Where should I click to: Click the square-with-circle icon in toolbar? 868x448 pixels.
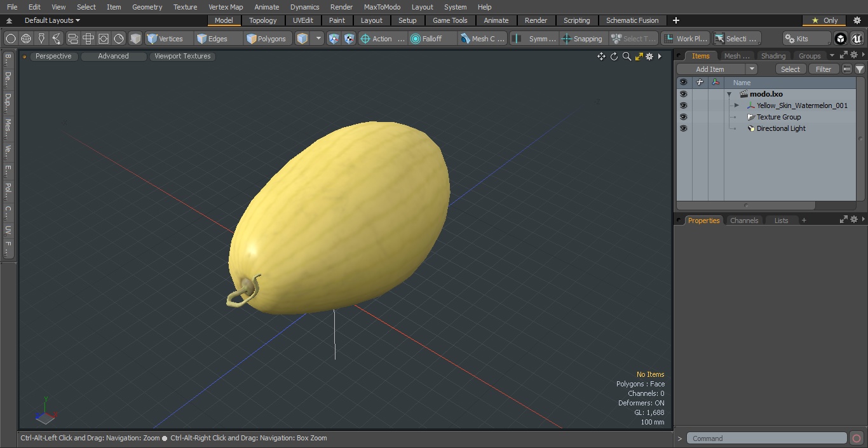[x=104, y=39]
